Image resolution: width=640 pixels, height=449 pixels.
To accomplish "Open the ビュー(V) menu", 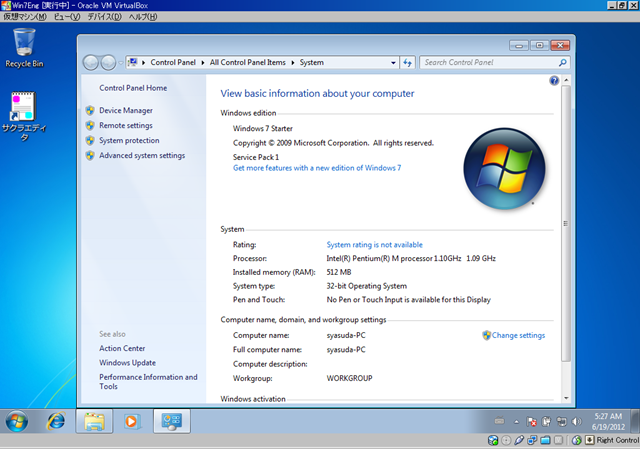I will [x=67, y=17].
